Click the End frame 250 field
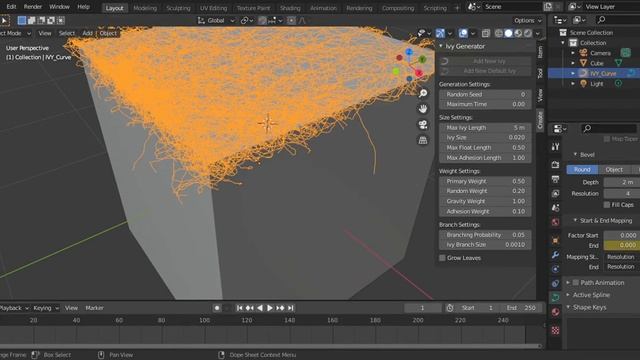 (x=523, y=308)
